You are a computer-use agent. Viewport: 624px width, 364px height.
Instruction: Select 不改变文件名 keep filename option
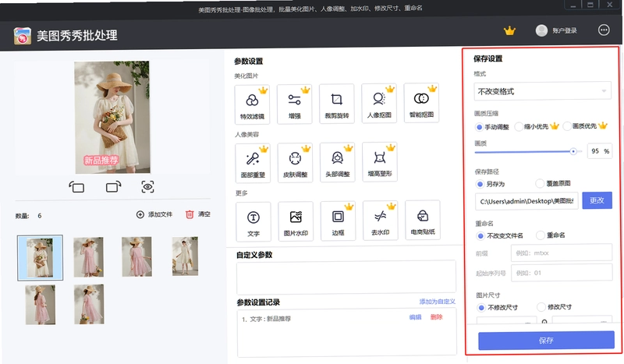click(500, 235)
